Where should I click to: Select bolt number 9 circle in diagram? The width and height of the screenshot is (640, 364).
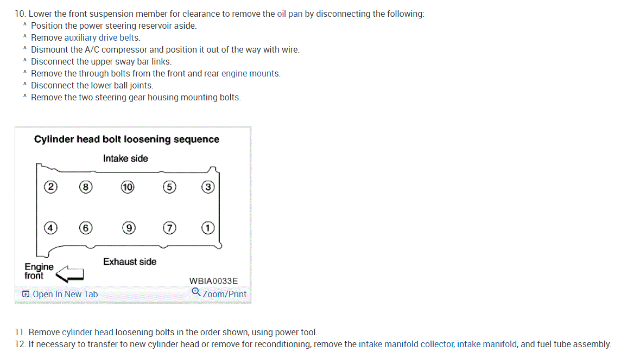pyautogui.click(x=129, y=228)
